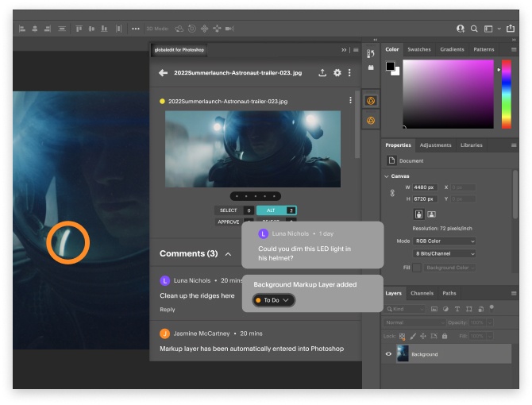
Task: Select the 3D pan camera icon
Action: [205, 29]
